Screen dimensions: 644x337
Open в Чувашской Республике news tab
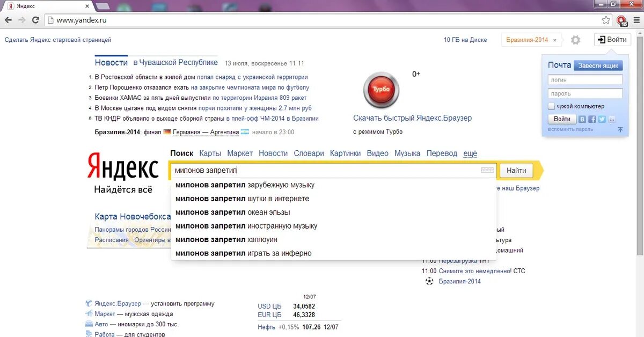pyautogui.click(x=175, y=63)
